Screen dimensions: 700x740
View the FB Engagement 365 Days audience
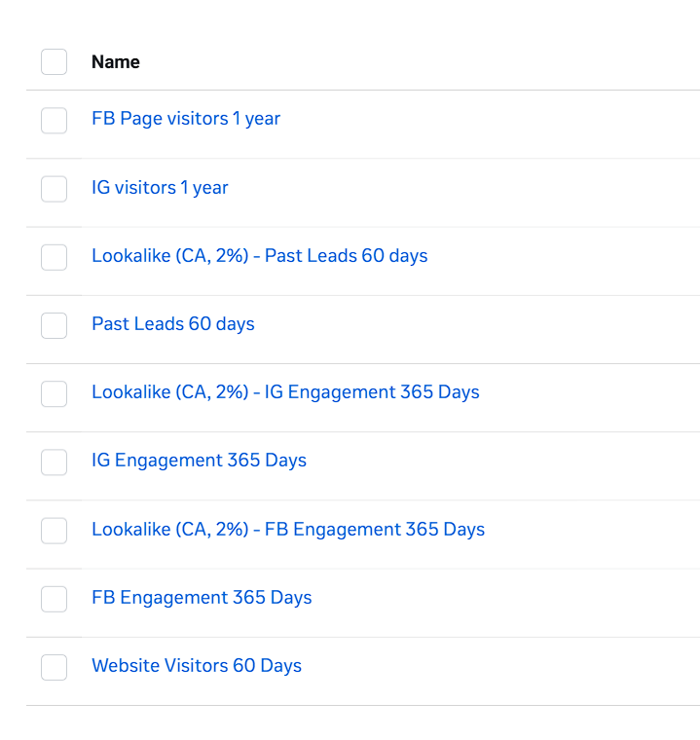[202, 598]
